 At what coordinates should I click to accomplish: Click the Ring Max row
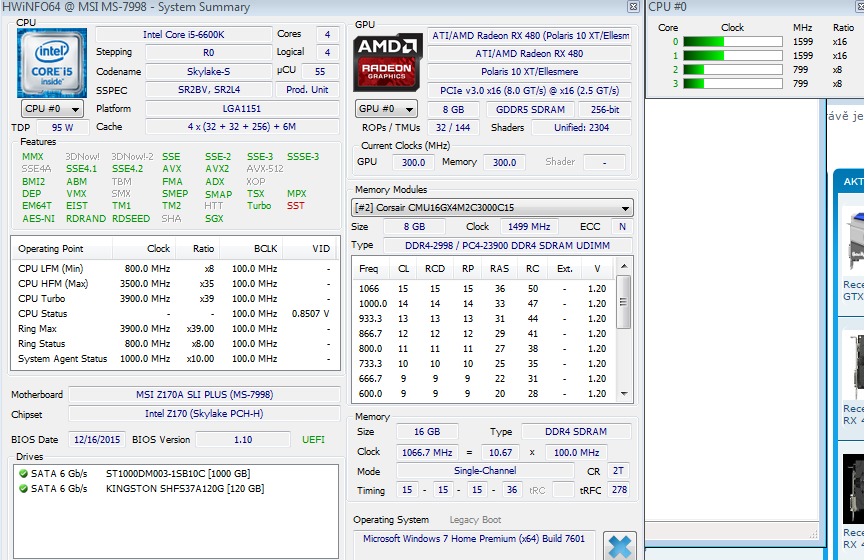(175, 329)
